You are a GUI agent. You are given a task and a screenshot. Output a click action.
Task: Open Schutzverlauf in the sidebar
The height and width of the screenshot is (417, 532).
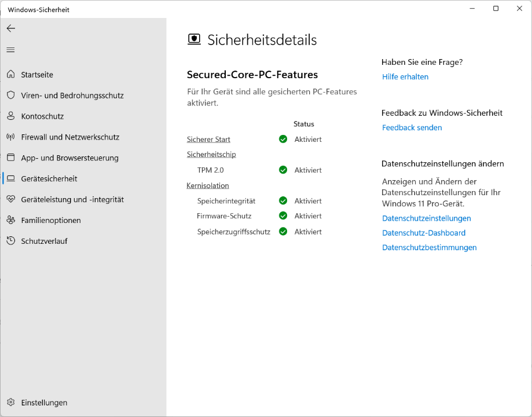click(x=44, y=241)
